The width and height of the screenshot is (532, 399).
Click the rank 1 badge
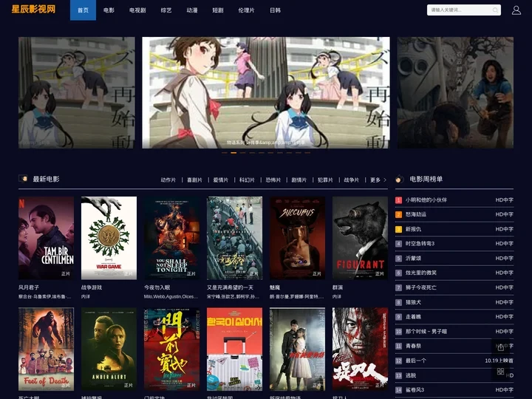(x=399, y=200)
